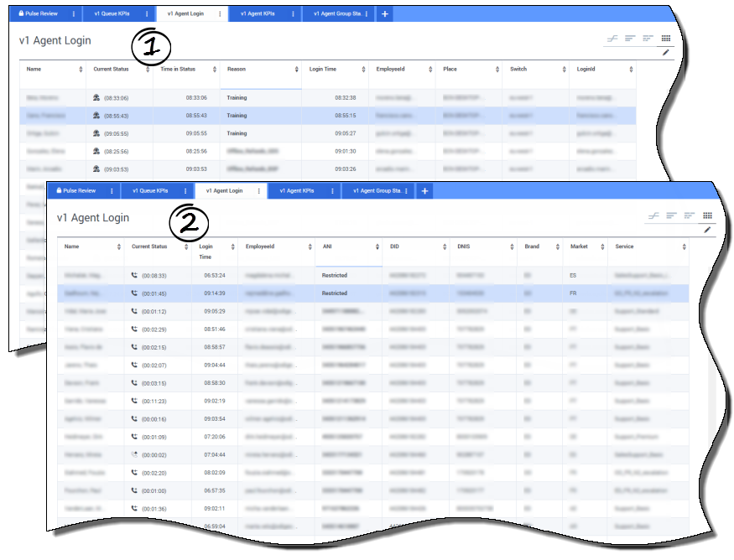The height and width of the screenshot is (560, 734).
Task: Open Pulse Review tab options menu in window 1
Action: [x=74, y=14]
